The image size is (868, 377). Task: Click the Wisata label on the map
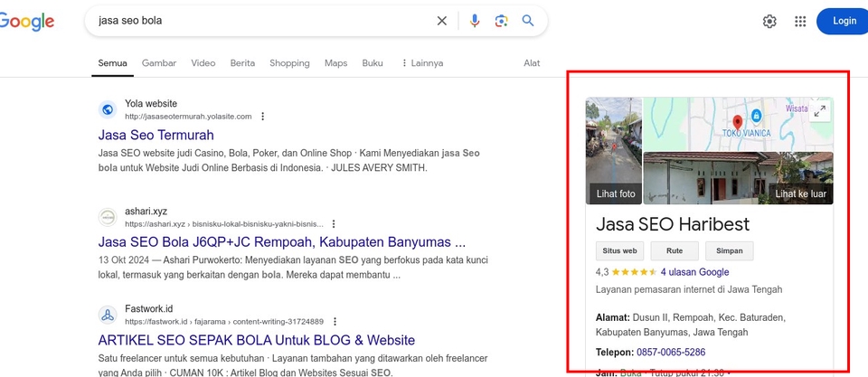797,108
